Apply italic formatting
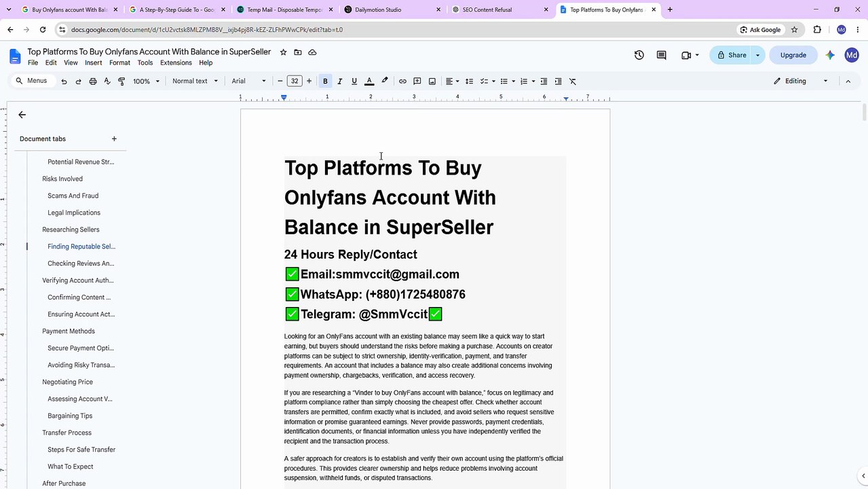The width and height of the screenshot is (868, 489). point(339,81)
